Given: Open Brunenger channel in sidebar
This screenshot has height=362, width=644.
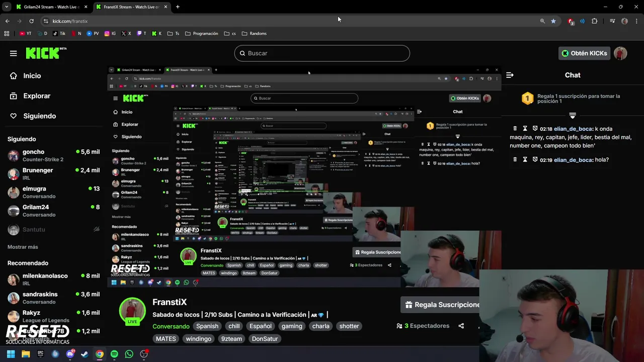Looking at the screenshot, I should point(53,174).
